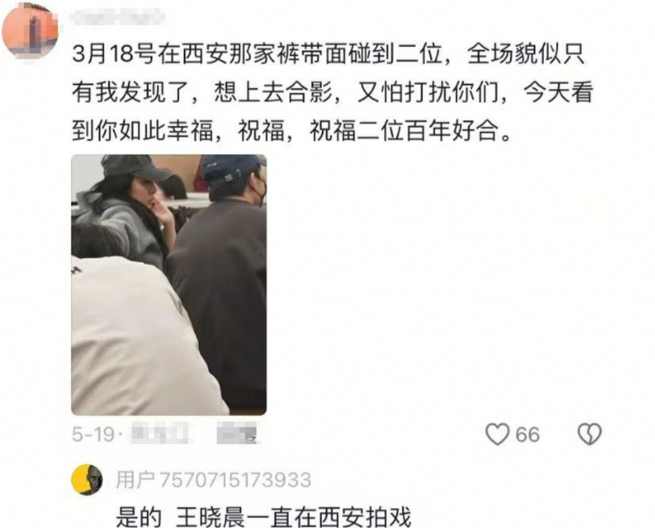
Task: Click the 5-19 comment date
Action: point(93,434)
